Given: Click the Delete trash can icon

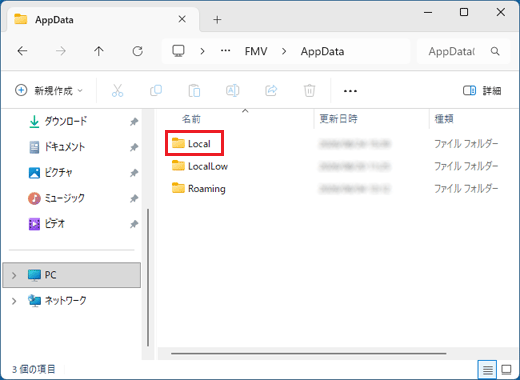Looking at the screenshot, I should [309, 91].
